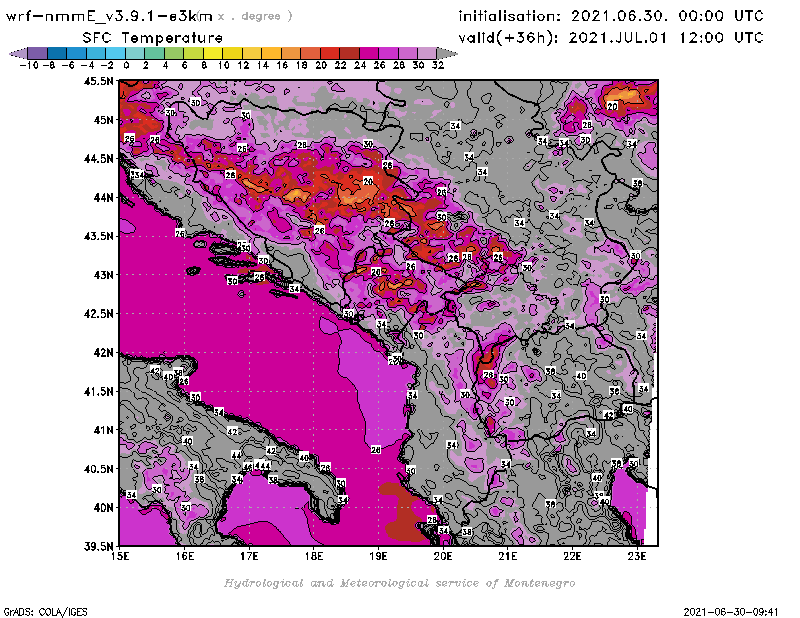Click the legend value label '20'
Image resolution: width=800 pixels, height=618 pixels.
pyautogui.click(x=321, y=65)
